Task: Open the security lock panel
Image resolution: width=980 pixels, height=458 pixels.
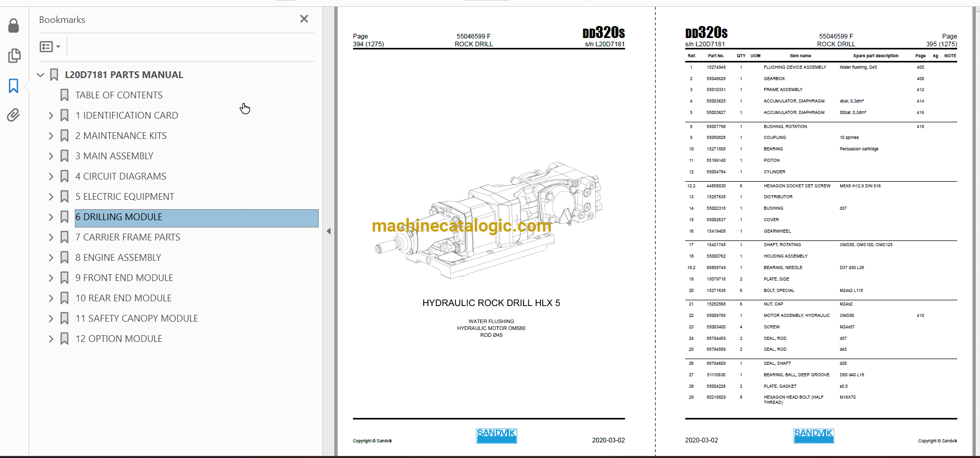Action: pyautogui.click(x=14, y=26)
